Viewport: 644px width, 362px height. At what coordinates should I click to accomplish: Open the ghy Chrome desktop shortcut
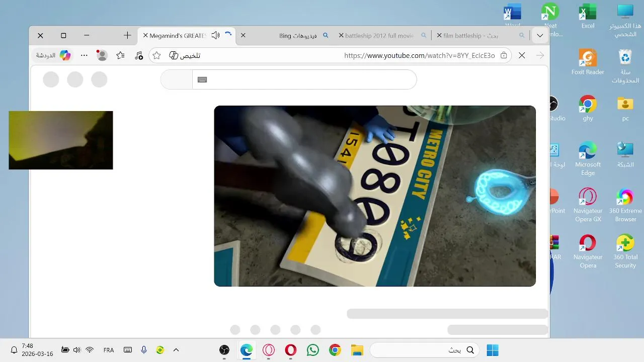pos(588,109)
